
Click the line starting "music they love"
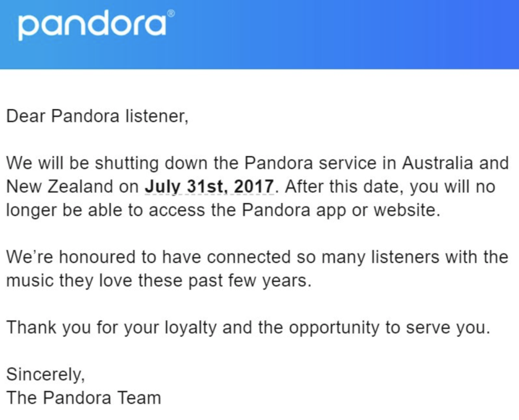(x=158, y=280)
